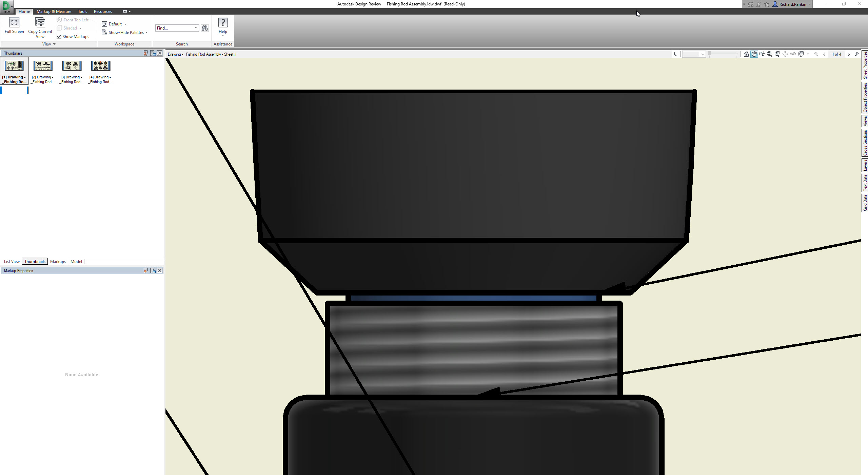Click the Fit to Window zoom icon
Image resolution: width=868 pixels, height=475 pixels.
tap(769, 54)
